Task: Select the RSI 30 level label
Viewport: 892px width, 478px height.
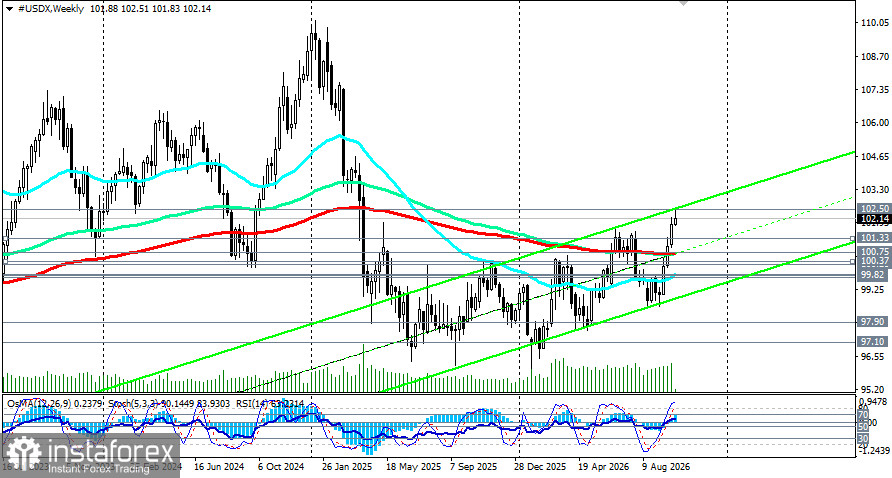Action: (x=863, y=438)
